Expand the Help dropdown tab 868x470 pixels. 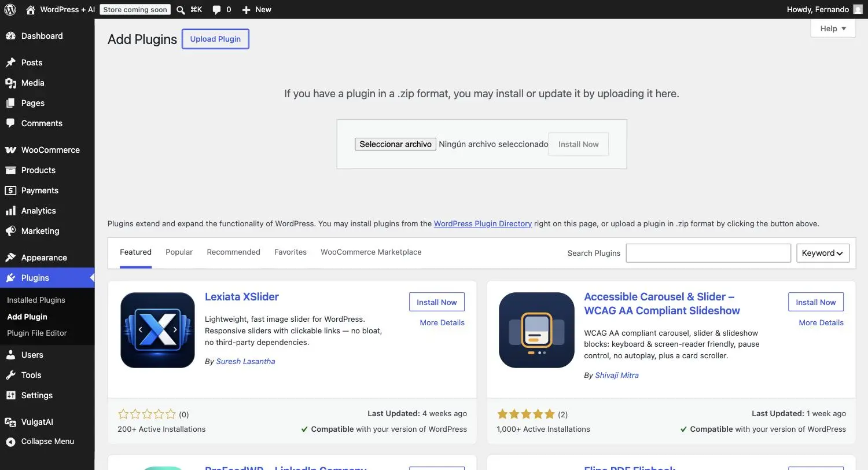pyautogui.click(x=833, y=28)
